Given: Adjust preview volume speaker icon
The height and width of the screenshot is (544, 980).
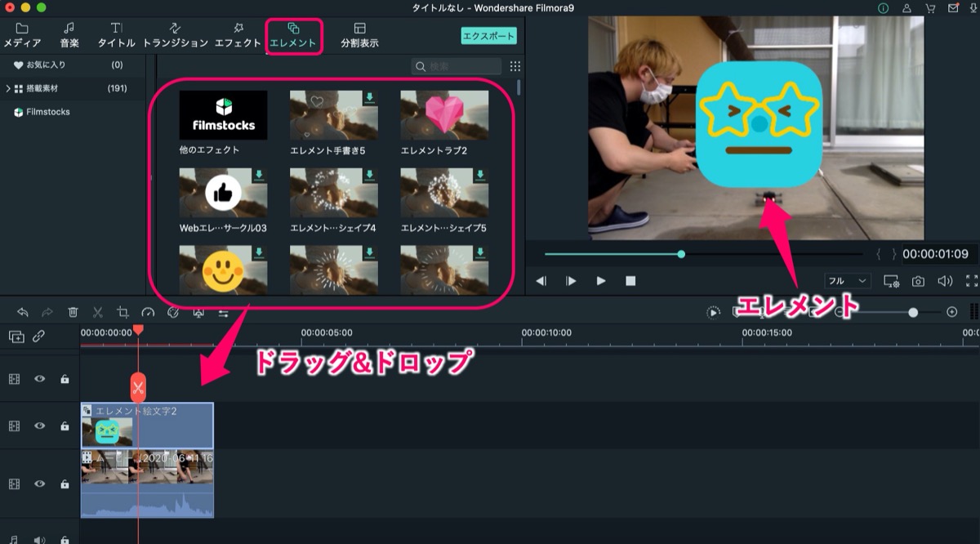Looking at the screenshot, I should tap(945, 281).
